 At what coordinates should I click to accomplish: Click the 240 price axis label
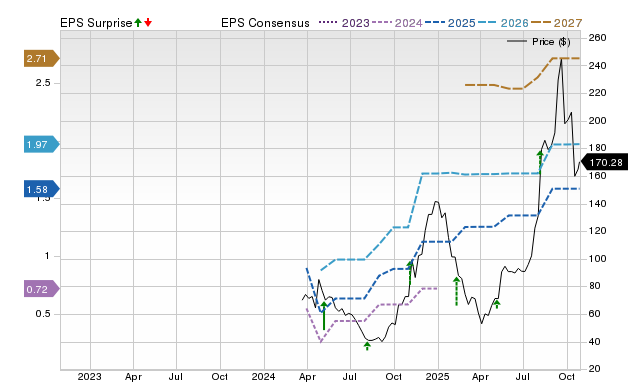[598, 65]
